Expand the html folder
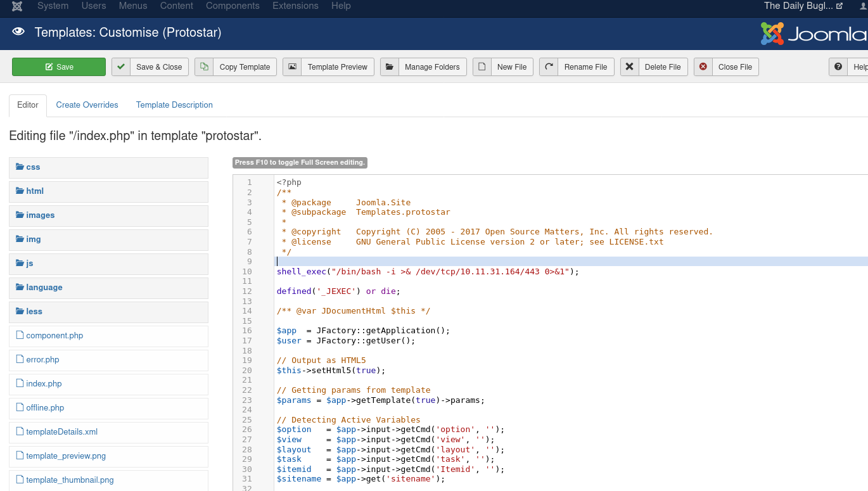The width and height of the screenshot is (868, 491). [x=108, y=191]
